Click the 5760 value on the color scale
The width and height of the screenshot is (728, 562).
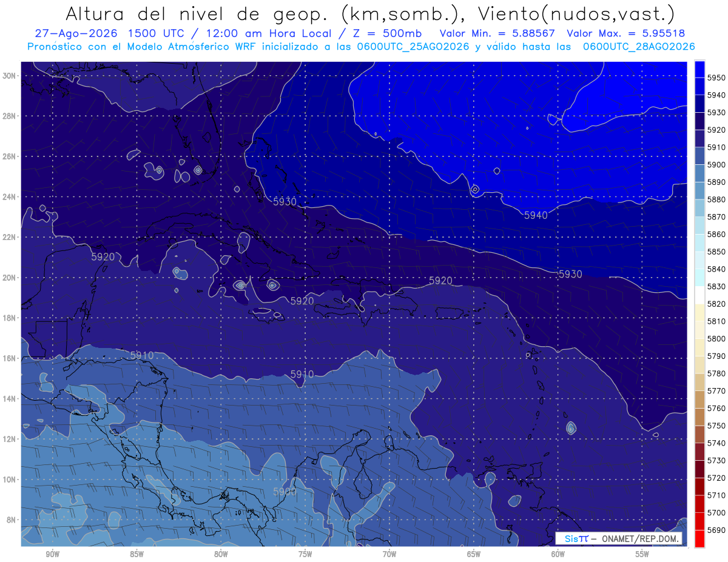(x=716, y=408)
